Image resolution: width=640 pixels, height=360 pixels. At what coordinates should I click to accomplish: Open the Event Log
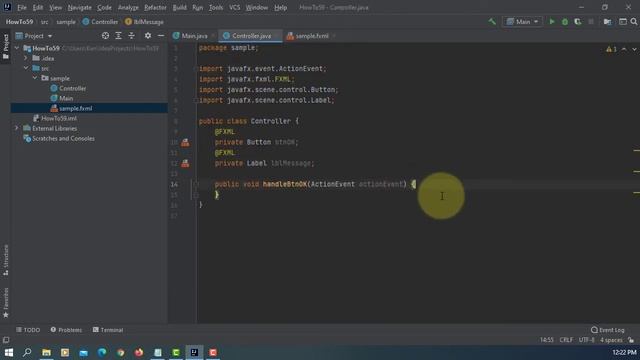[607, 330]
